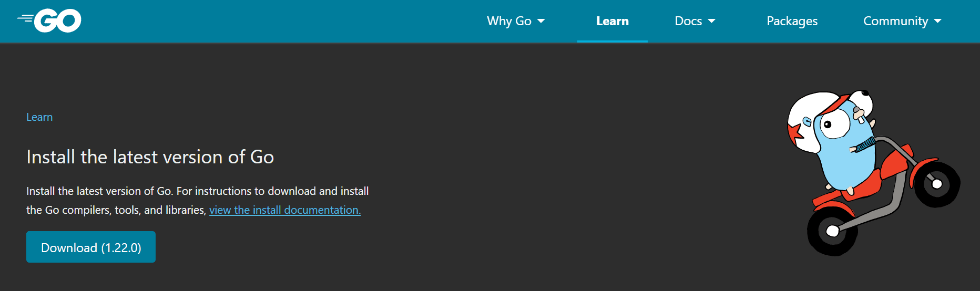The image size is (980, 291).
Task: Go to the Packages page
Action: [792, 21]
